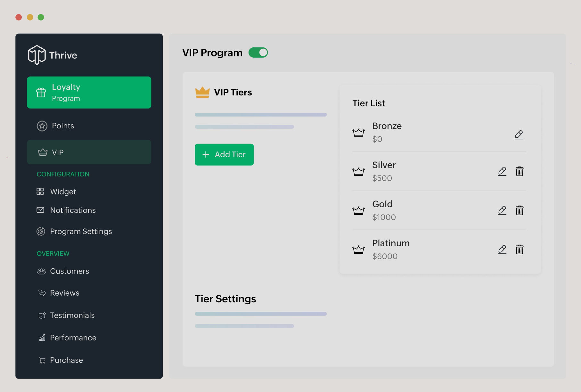The height and width of the screenshot is (392, 581).
Task: Edit the Bronze tier with the pencil icon
Action: click(519, 135)
